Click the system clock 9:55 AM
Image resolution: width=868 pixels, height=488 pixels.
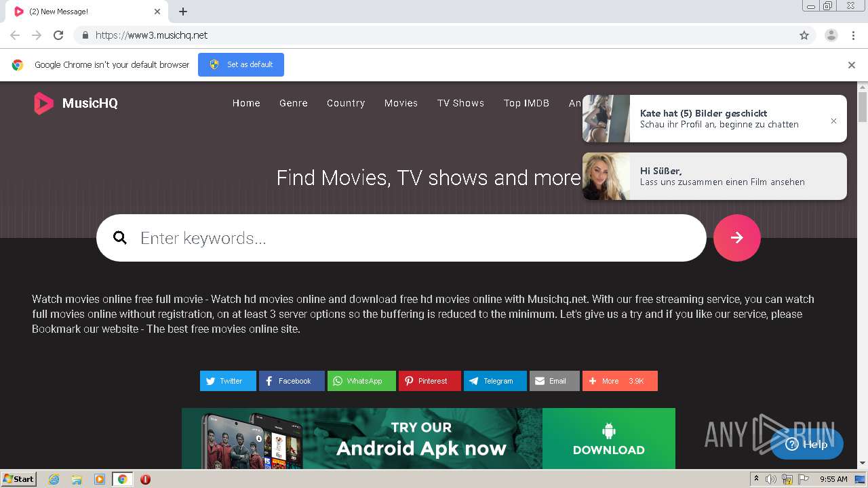point(833,479)
